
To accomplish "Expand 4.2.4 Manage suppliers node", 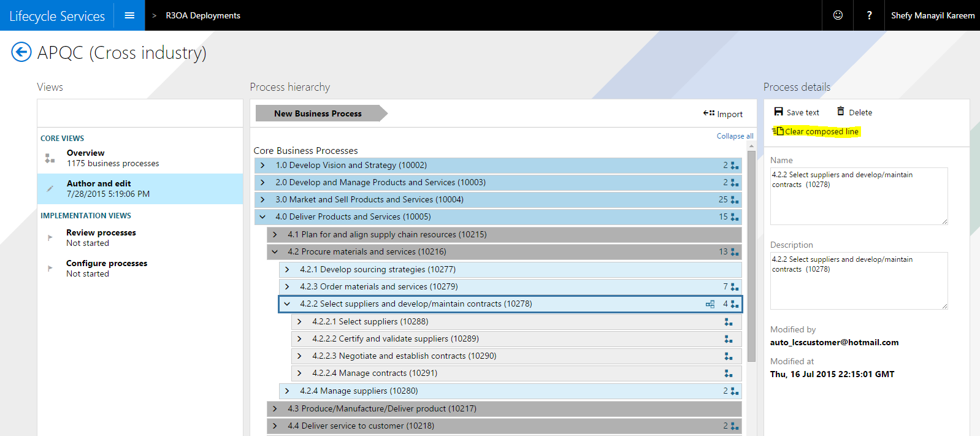I will (287, 391).
